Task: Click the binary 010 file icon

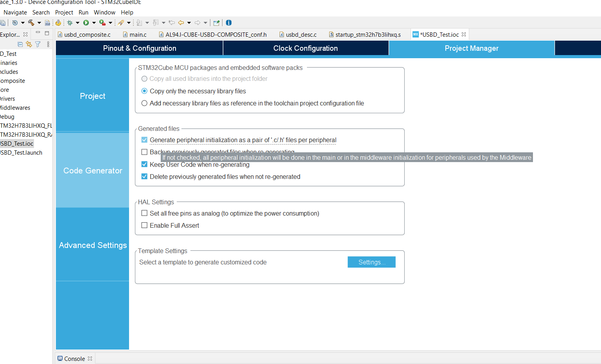Action: pyautogui.click(x=47, y=23)
